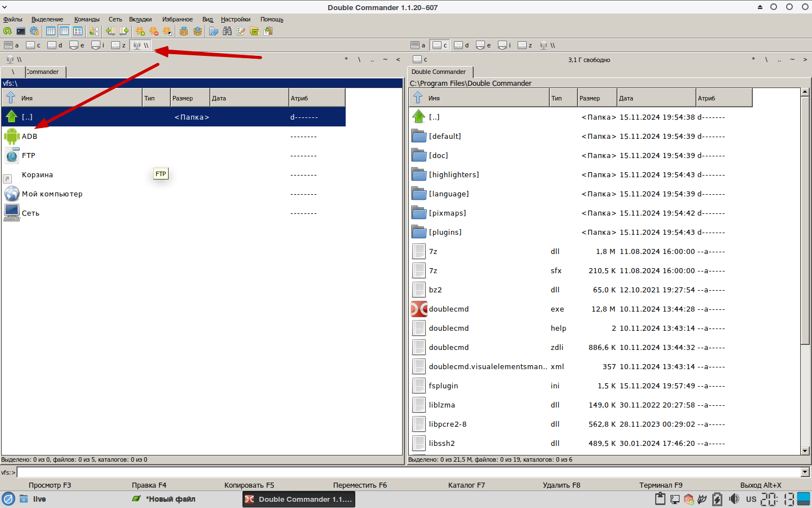The width and height of the screenshot is (812, 508).
Task: Open the terminal from the toolbar
Action: (21, 31)
